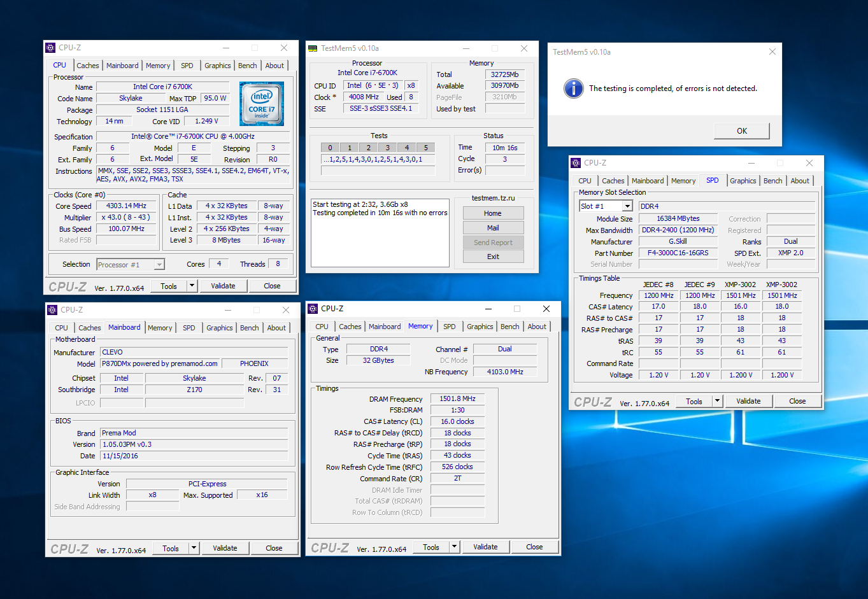Select SPD tab in Memory-tab CPU-Z window
The height and width of the screenshot is (599, 868).
[450, 327]
